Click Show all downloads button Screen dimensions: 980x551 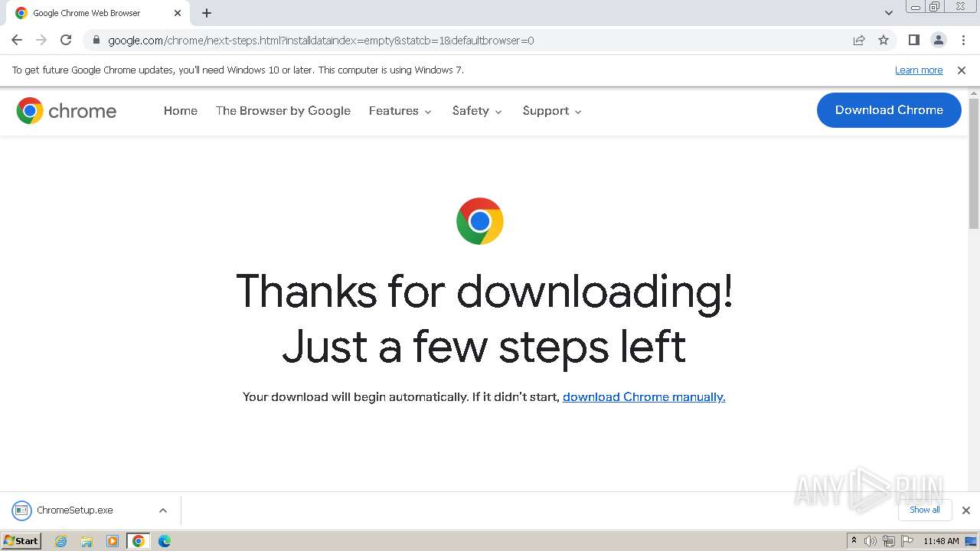(925, 510)
